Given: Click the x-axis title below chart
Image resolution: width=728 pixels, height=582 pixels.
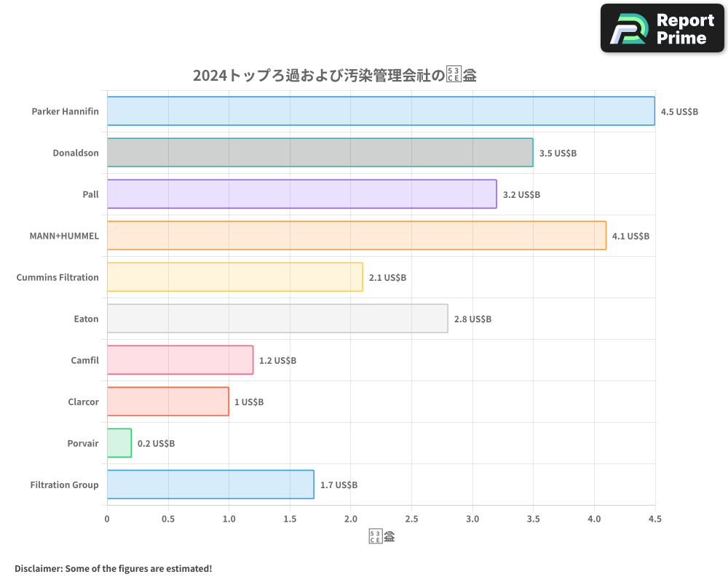Looking at the screenshot, I should [x=381, y=535].
